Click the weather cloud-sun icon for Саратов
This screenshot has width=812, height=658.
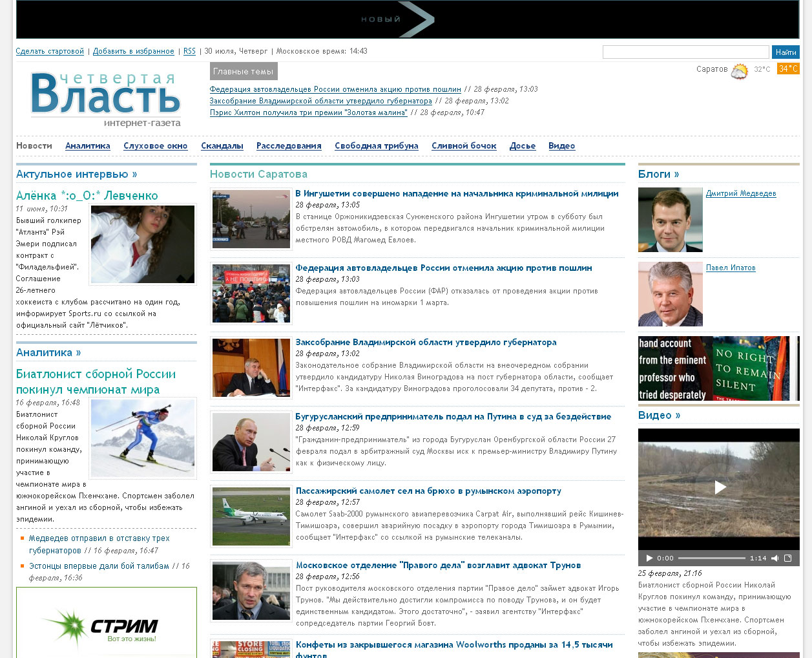tap(740, 70)
